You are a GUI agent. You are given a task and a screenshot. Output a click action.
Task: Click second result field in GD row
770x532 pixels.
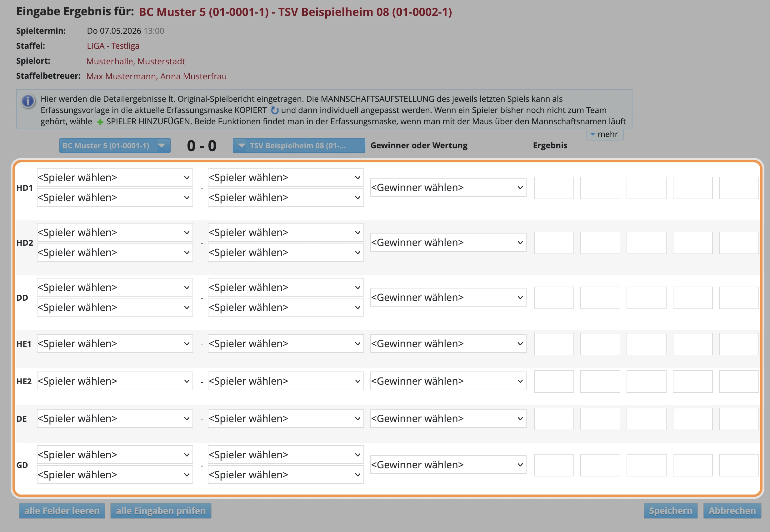[600, 465]
